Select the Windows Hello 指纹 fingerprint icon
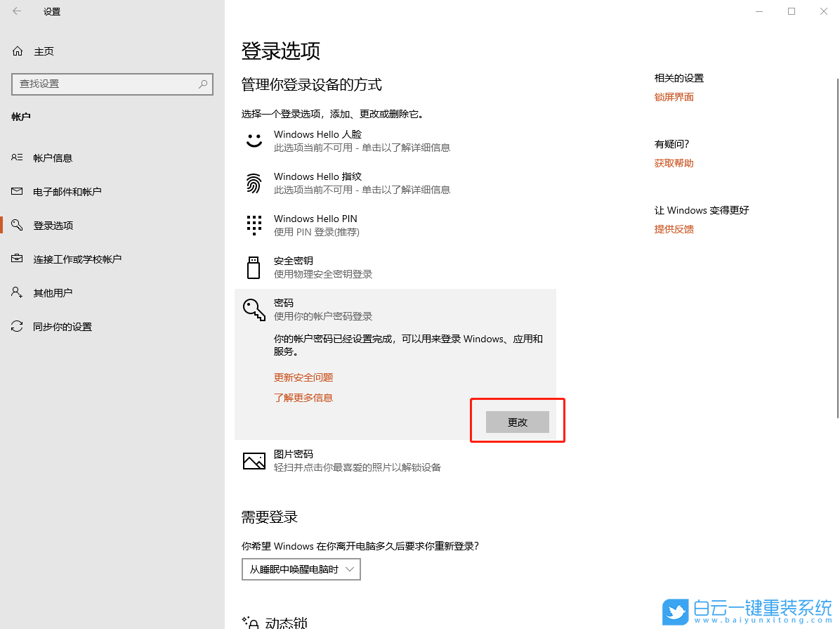This screenshot has width=840, height=629. pyautogui.click(x=254, y=183)
